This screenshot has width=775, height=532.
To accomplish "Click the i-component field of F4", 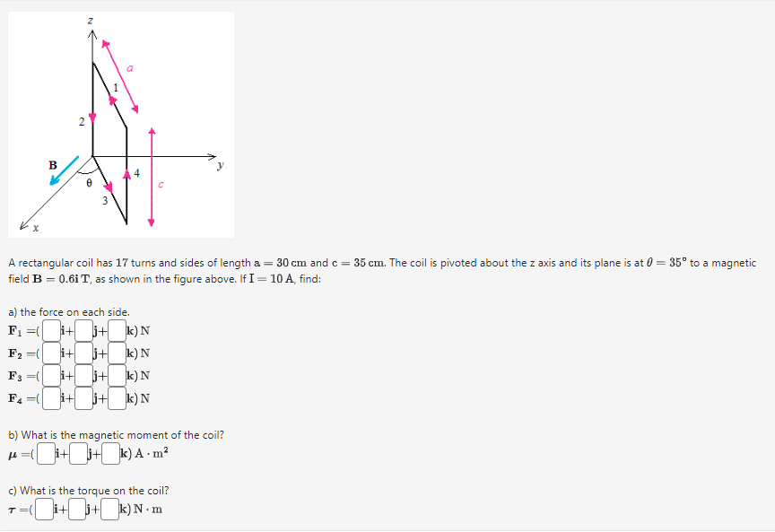I will pos(51,397).
